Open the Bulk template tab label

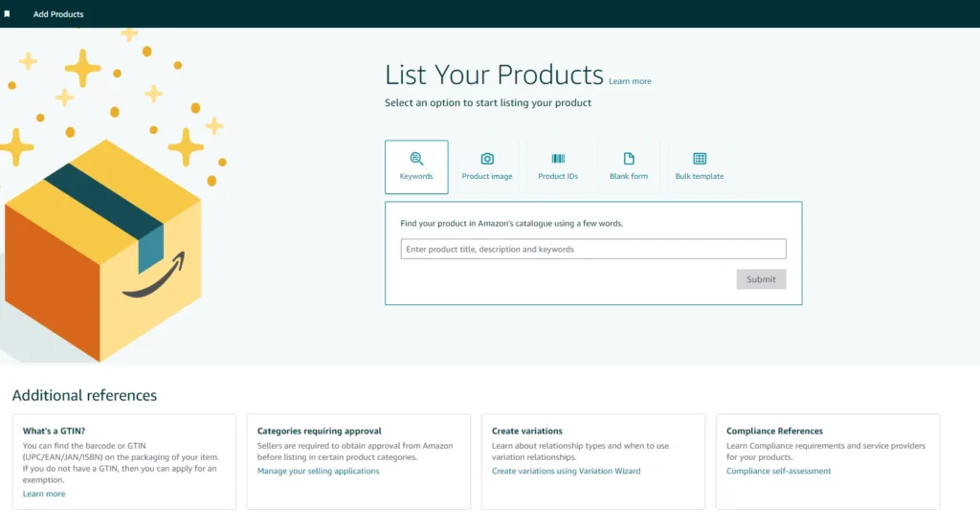(700, 176)
